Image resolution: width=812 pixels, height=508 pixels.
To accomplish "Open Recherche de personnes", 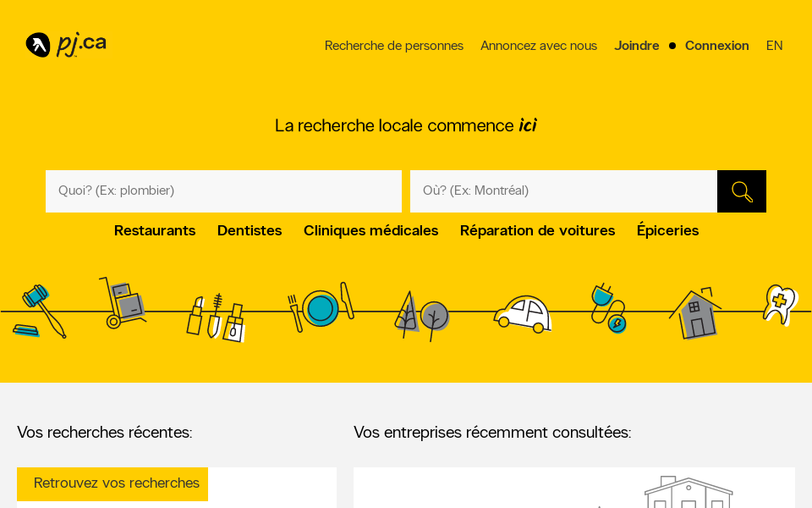I will pyautogui.click(x=394, y=46).
